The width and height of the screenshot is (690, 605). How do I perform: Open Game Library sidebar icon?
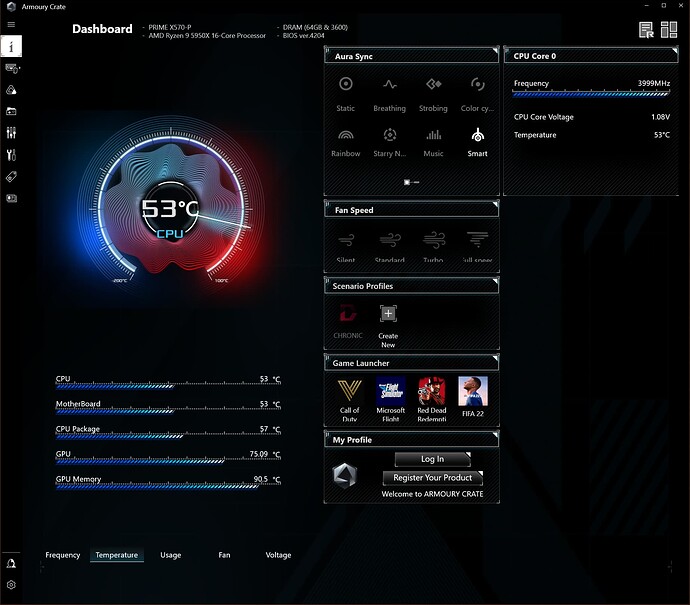pyautogui.click(x=11, y=111)
